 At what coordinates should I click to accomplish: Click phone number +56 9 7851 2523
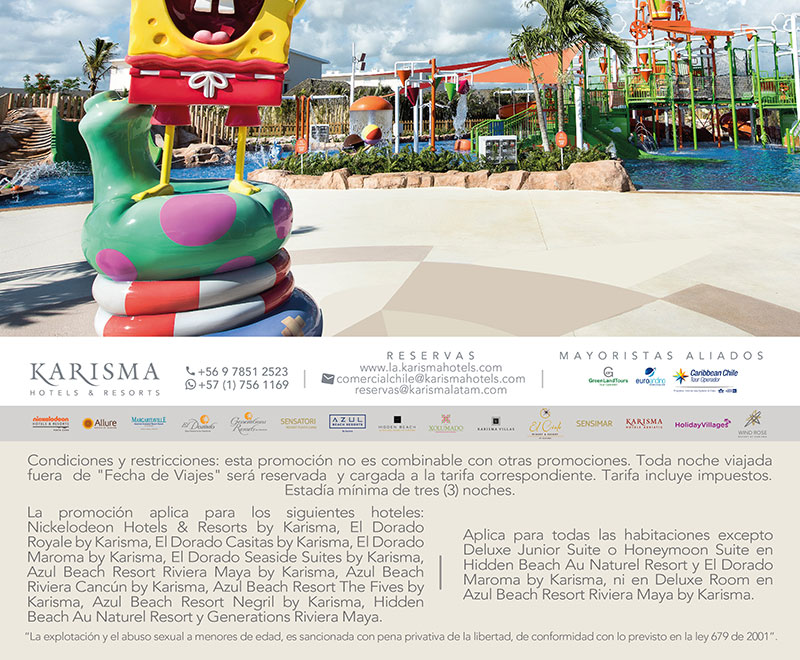[x=243, y=371]
